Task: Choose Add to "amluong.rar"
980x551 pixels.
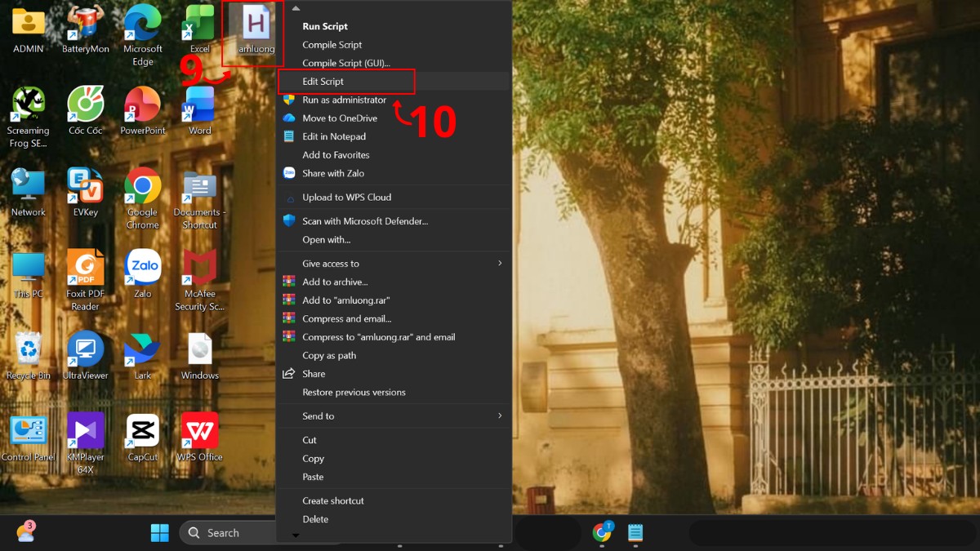Action: click(x=394, y=300)
